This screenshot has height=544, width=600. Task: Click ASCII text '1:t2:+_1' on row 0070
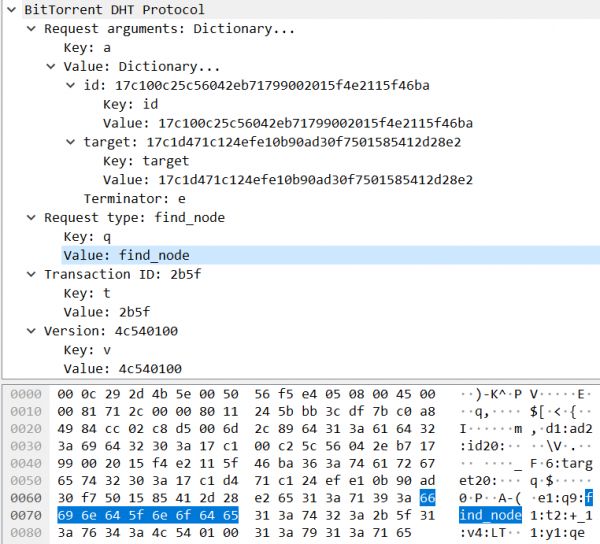(561, 516)
